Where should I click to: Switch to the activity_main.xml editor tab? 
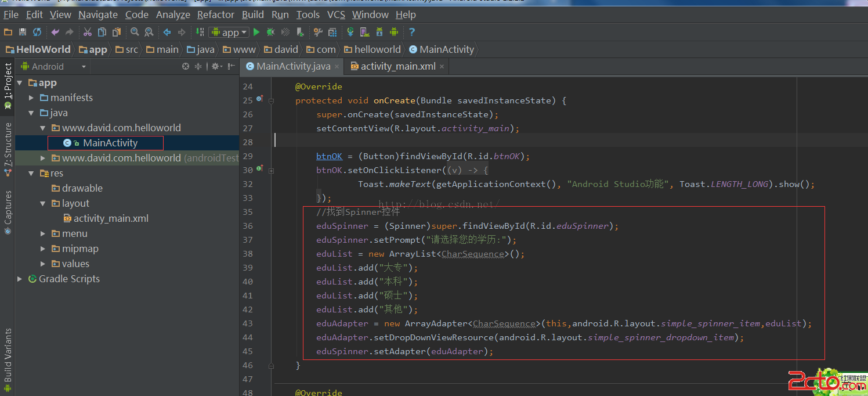397,66
